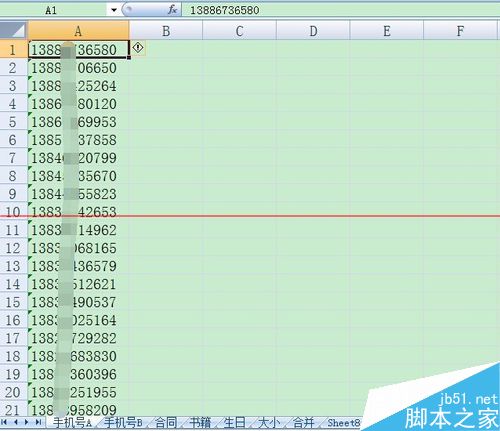Click formula bar containing 13886736580
500x431 pixels.
341,10
